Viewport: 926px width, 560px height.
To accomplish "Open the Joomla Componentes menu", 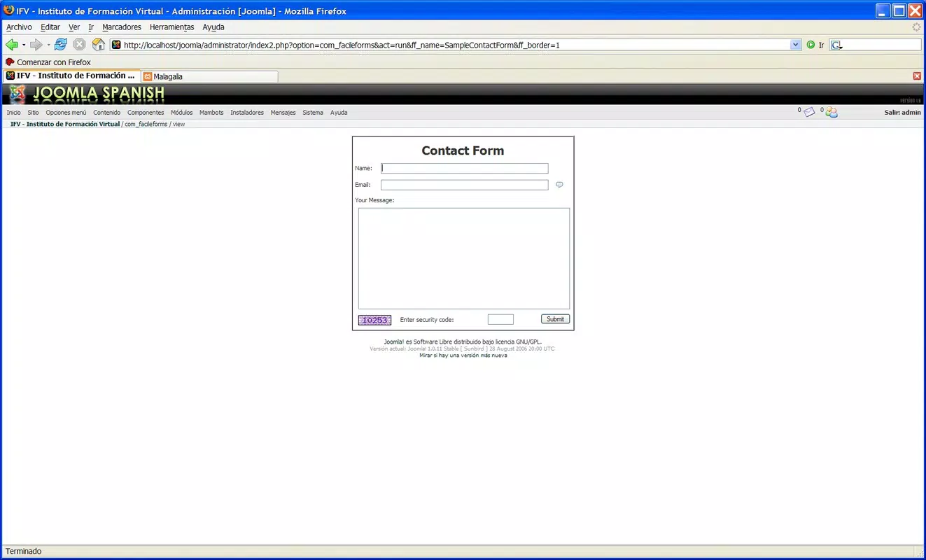I will 146,113.
